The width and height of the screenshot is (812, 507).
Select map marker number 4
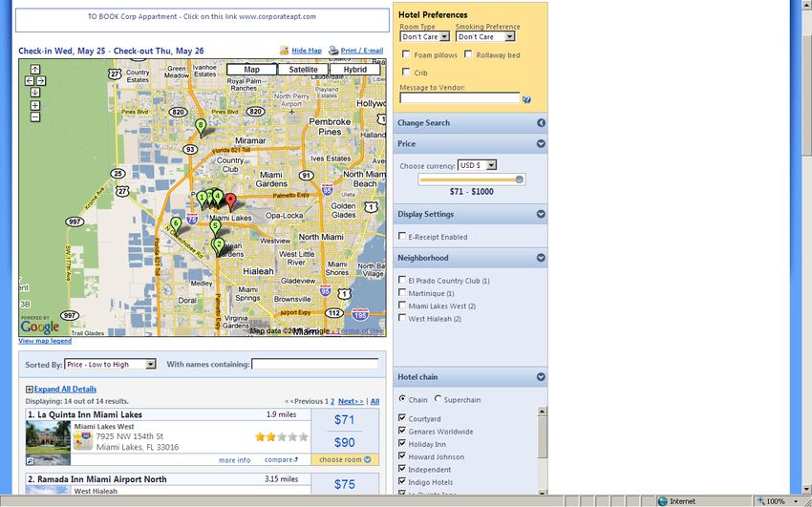pos(218,199)
